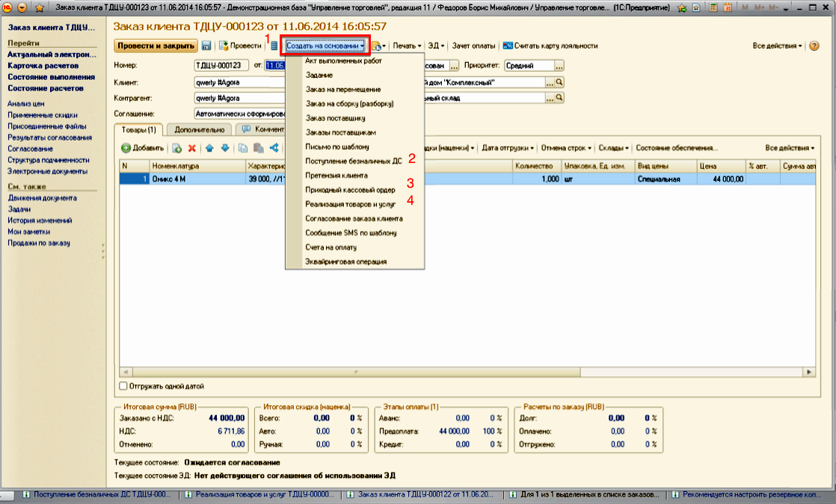
Task: Click the orange help question mark icon
Action: 814,46
